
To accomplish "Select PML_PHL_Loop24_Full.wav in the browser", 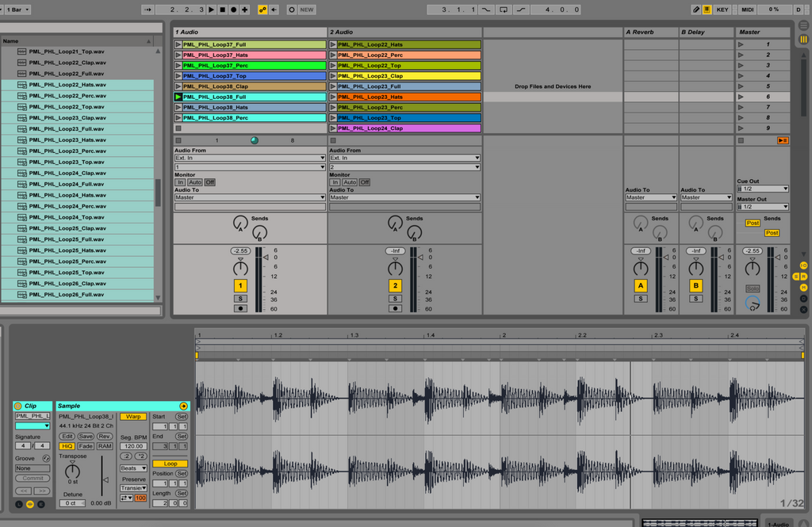I will (66, 184).
